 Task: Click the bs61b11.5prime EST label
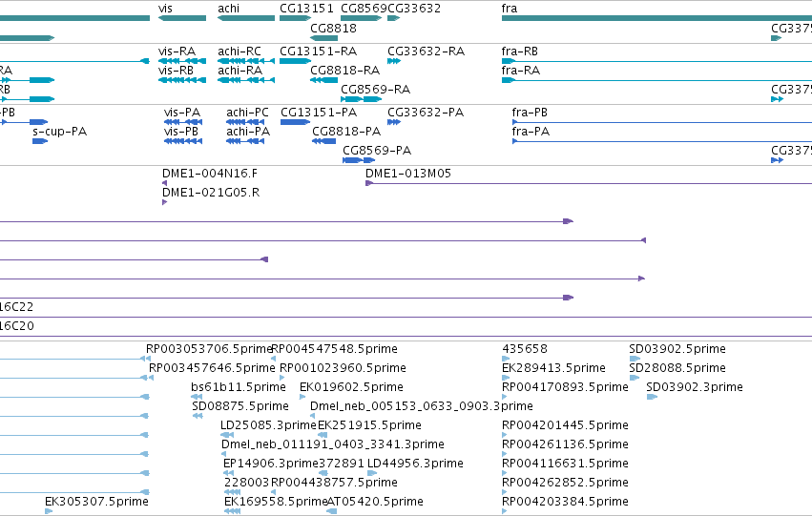point(239,387)
